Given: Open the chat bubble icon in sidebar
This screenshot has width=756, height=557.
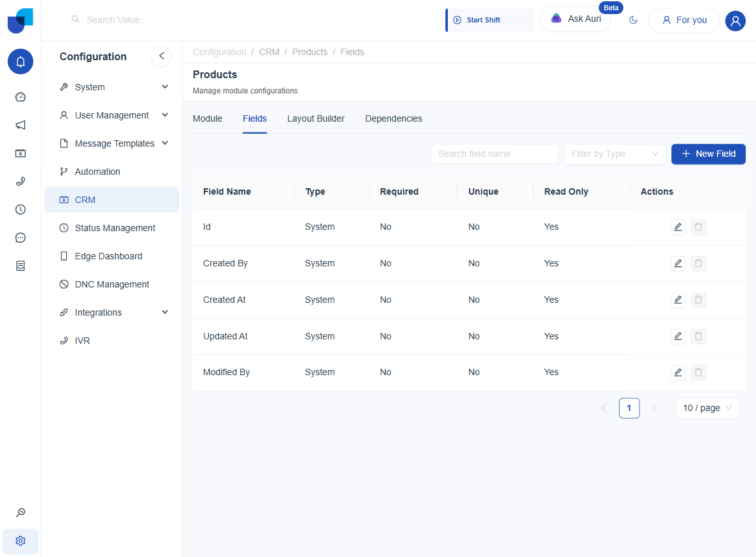Looking at the screenshot, I should pyautogui.click(x=21, y=238).
